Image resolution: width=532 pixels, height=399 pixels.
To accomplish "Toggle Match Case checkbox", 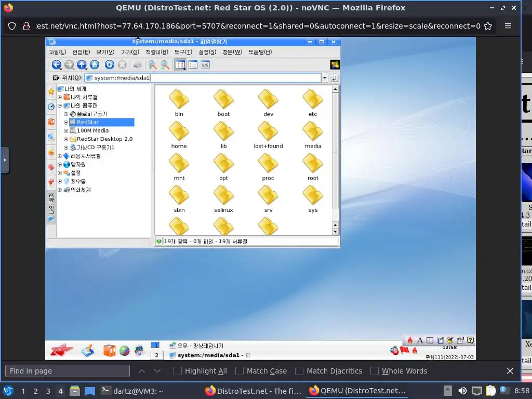I will 240,371.
